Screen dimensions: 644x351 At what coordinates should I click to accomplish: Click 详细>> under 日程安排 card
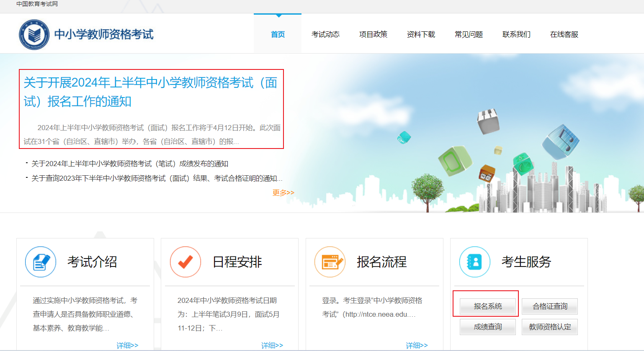[x=272, y=345]
